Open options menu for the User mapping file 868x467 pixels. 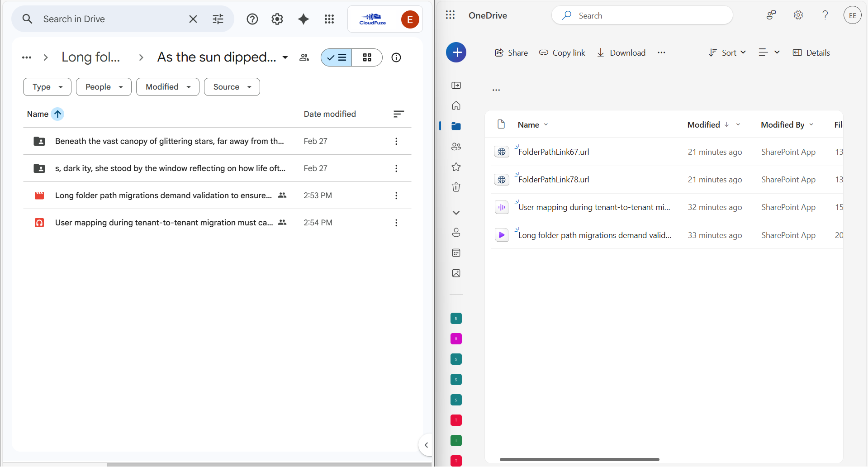(396, 223)
